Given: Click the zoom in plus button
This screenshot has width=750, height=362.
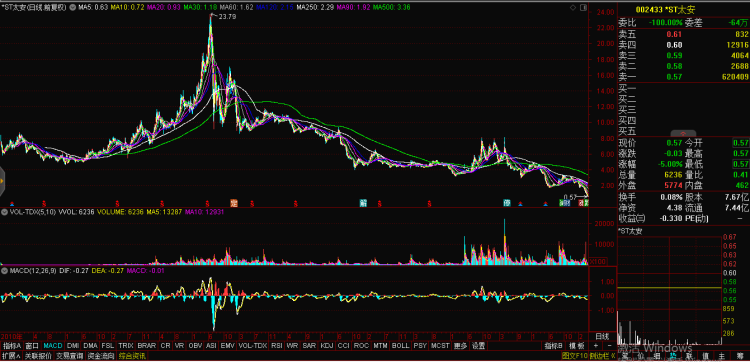Looking at the screenshot, I should click(x=596, y=345).
